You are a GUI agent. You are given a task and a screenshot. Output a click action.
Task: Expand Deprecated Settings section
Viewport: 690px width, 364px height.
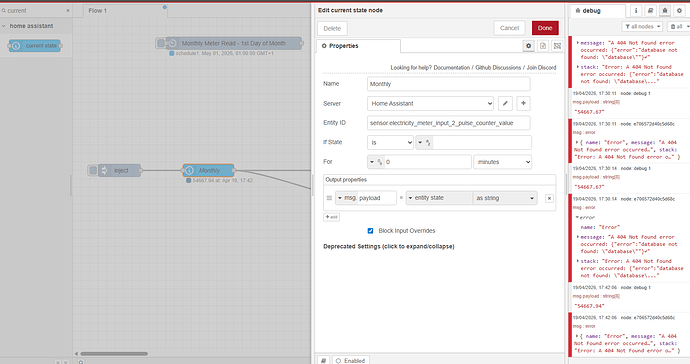389,246
